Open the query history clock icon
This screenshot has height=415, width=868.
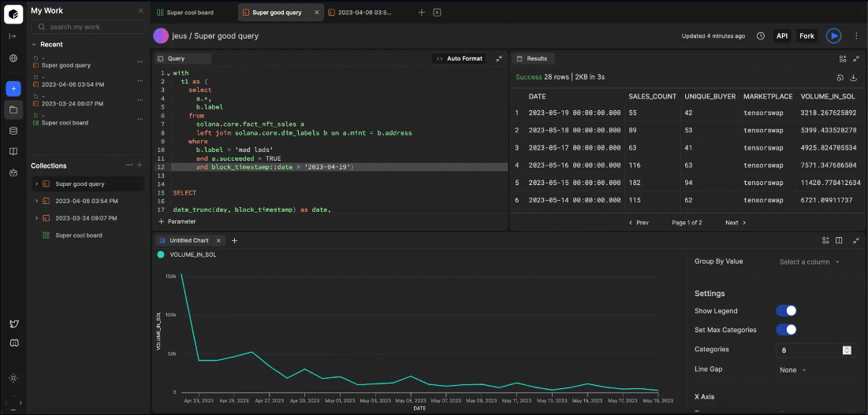coord(761,35)
